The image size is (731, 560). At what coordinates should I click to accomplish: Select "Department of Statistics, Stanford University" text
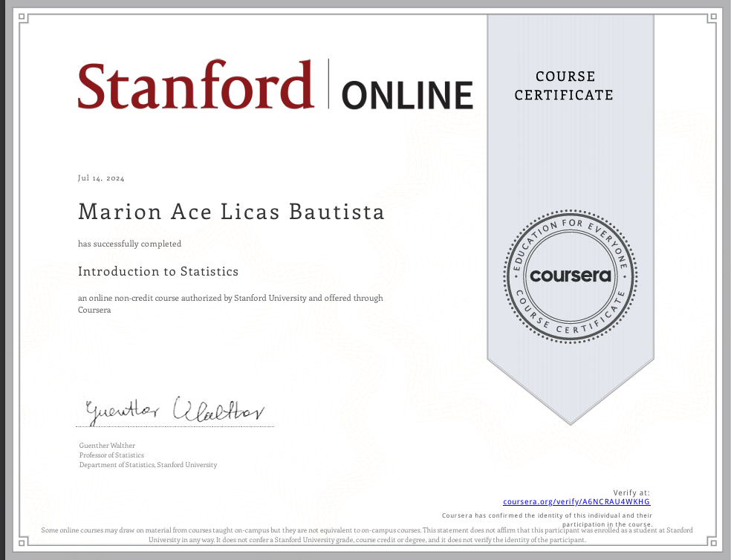[x=149, y=465]
